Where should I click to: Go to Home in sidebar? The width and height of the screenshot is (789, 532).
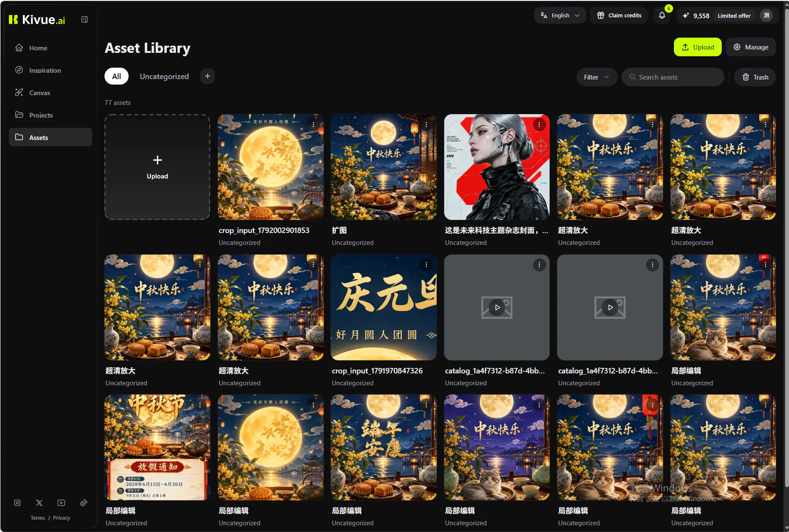(x=50, y=48)
